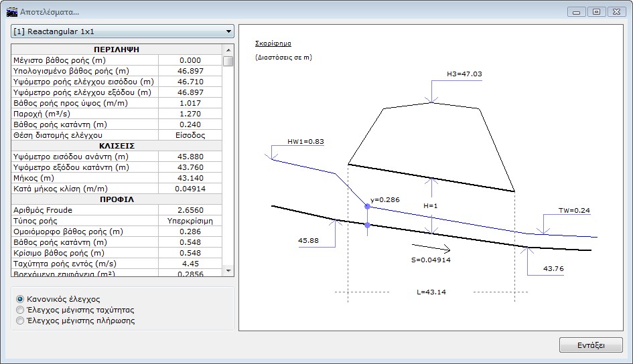Click the ΚΛΙΣΕΙΣ section header
The width and height of the screenshot is (633, 364).
(x=117, y=146)
